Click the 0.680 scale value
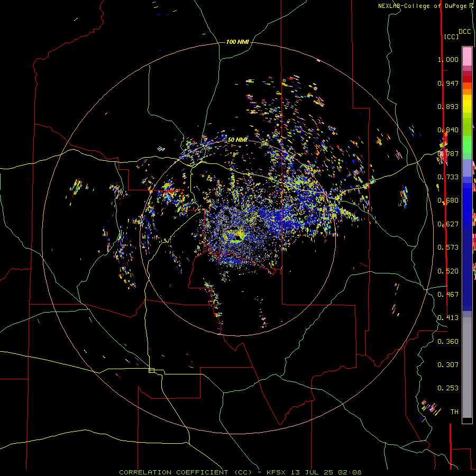 [448, 200]
